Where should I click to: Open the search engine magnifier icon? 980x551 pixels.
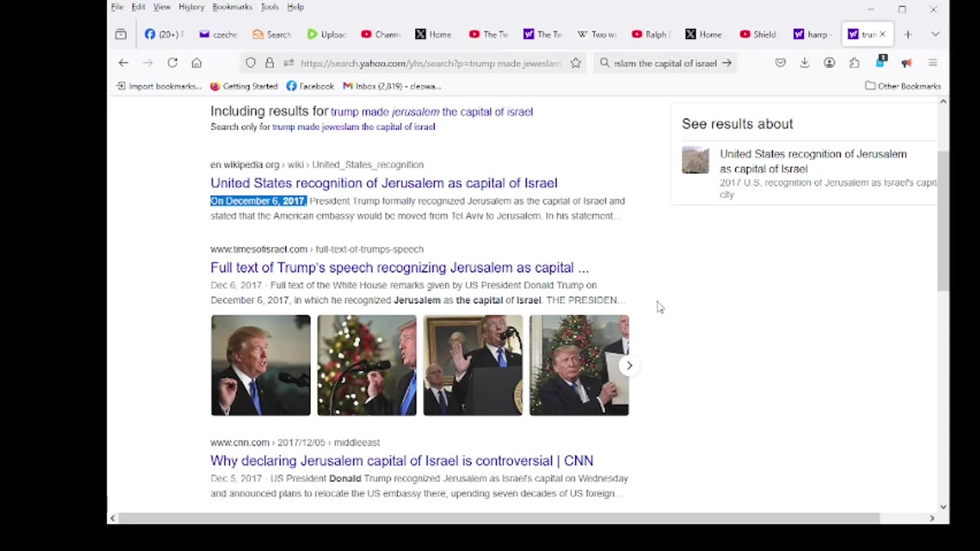coord(605,63)
